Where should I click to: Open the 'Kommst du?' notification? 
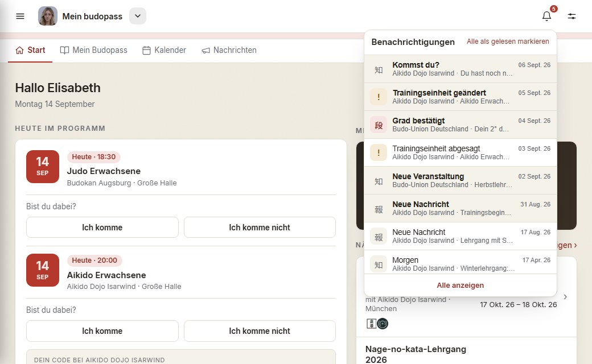[x=461, y=69]
